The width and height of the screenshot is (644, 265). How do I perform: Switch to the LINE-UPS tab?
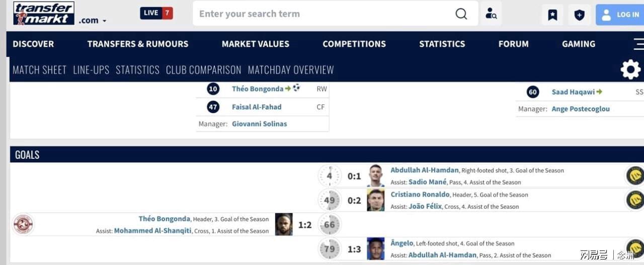tap(91, 69)
